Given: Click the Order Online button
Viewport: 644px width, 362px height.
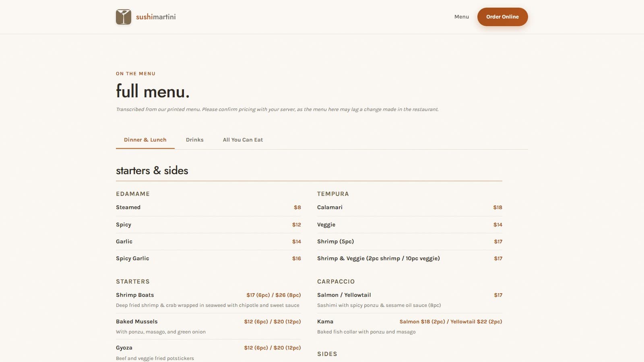Looking at the screenshot, I should pyautogui.click(x=502, y=17).
